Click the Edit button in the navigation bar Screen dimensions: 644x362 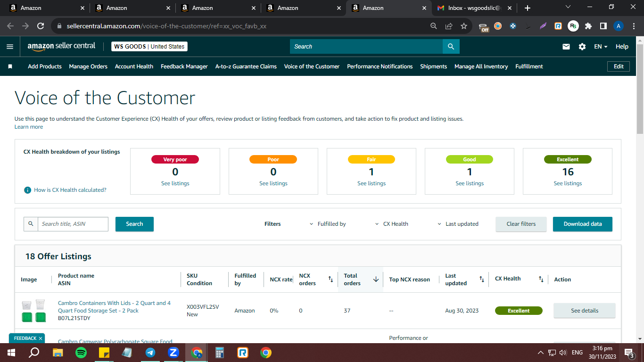pos(619,66)
